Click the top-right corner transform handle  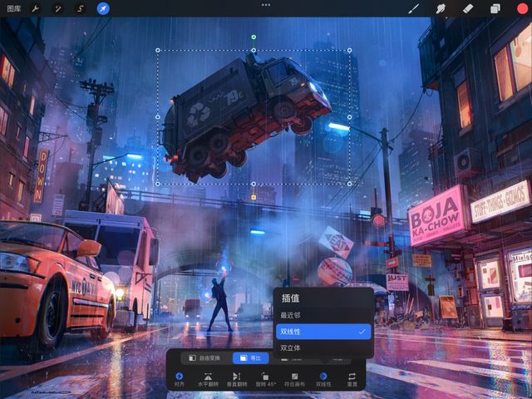point(349,50)
